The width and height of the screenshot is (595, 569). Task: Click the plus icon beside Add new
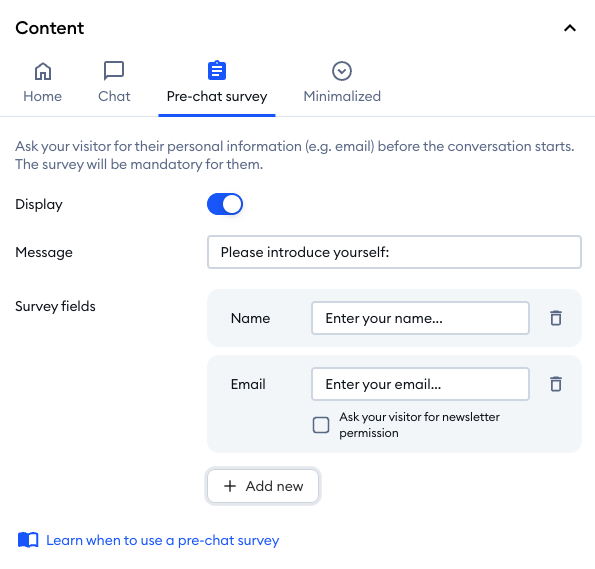(230, 486)
